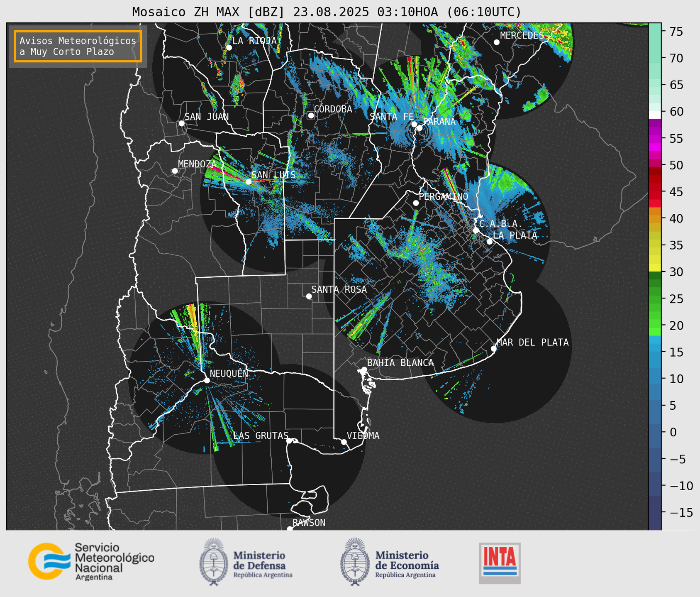
Task: Click the SANTA ROSA label text
Action: [339, 290]
